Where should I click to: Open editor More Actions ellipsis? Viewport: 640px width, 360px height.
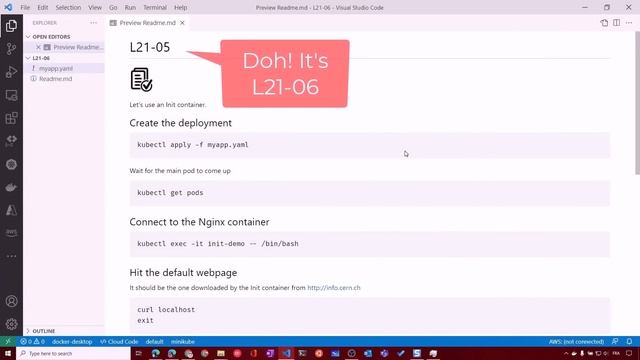tap(629, 23)
